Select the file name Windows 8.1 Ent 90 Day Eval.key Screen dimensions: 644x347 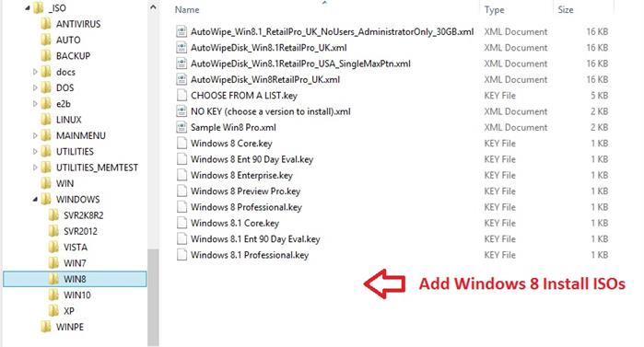click(x=255, y=239)
